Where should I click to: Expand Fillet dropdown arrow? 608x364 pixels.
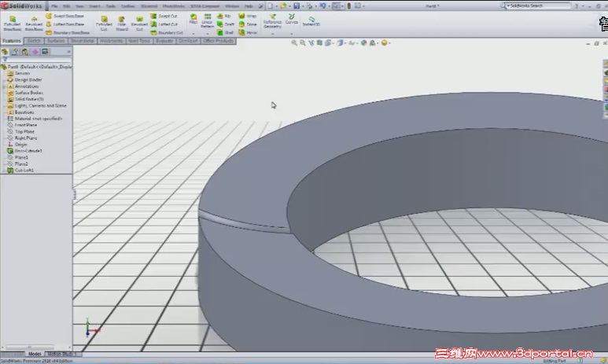click(193, 34)
